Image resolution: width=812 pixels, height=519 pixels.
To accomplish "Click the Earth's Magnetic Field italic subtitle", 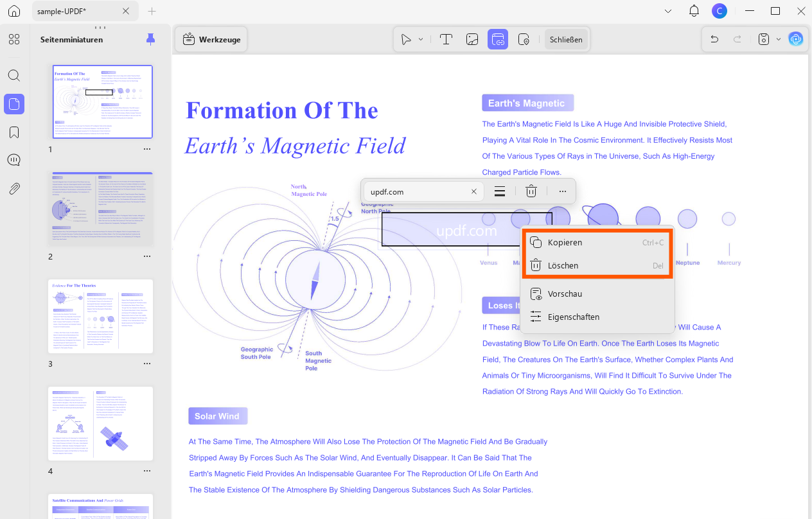I will pyautogui.click(x=296, y=146).
